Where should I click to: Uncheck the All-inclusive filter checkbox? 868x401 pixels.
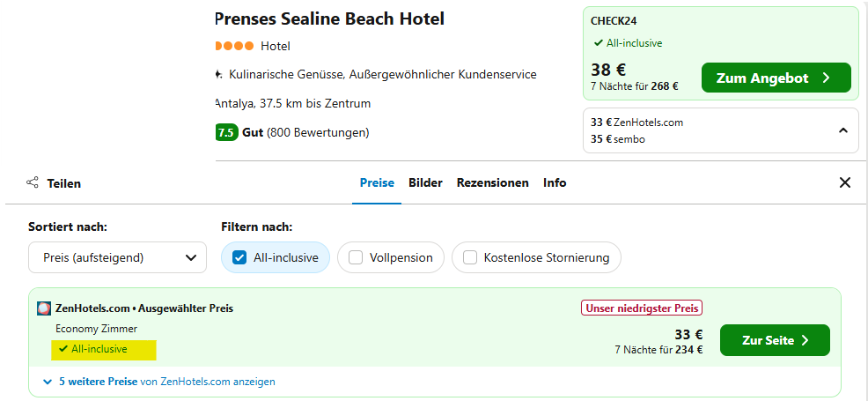pos(239,257)
